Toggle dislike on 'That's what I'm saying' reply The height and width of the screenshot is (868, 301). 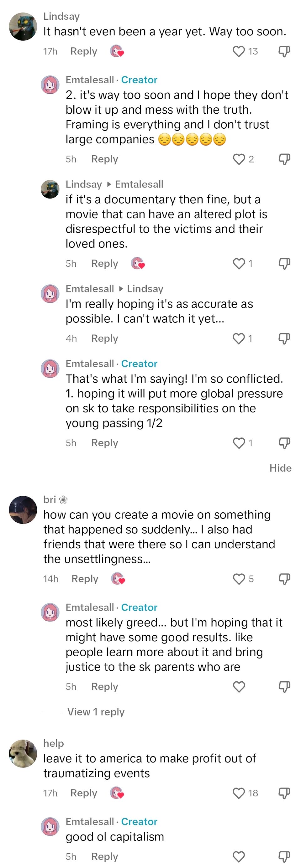coord(284,443)
